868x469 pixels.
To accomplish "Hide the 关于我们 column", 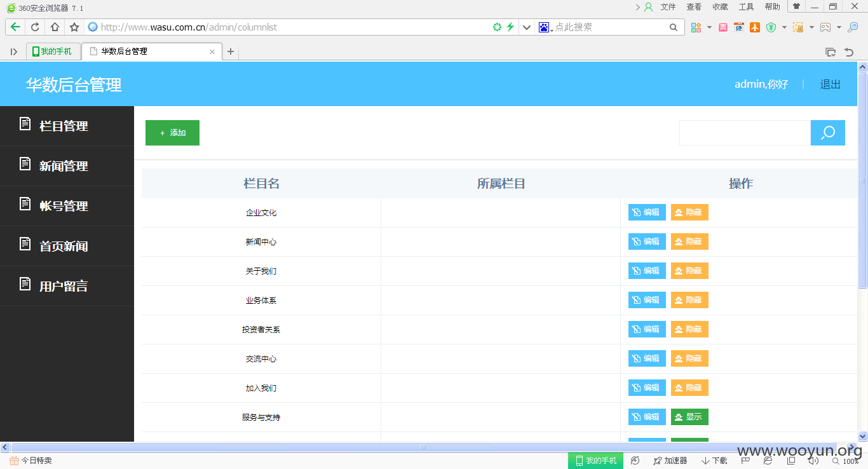I will pyautogui.click(x=689, y=271).
